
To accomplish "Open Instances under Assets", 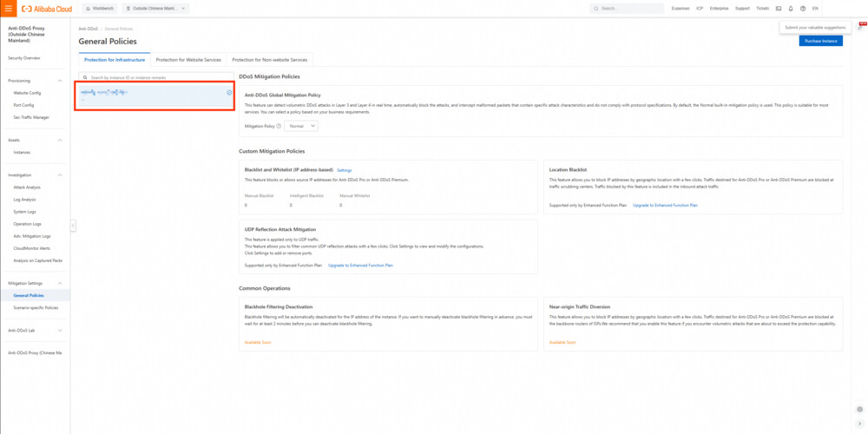I will pyautogui.click(x=22, y=152).
